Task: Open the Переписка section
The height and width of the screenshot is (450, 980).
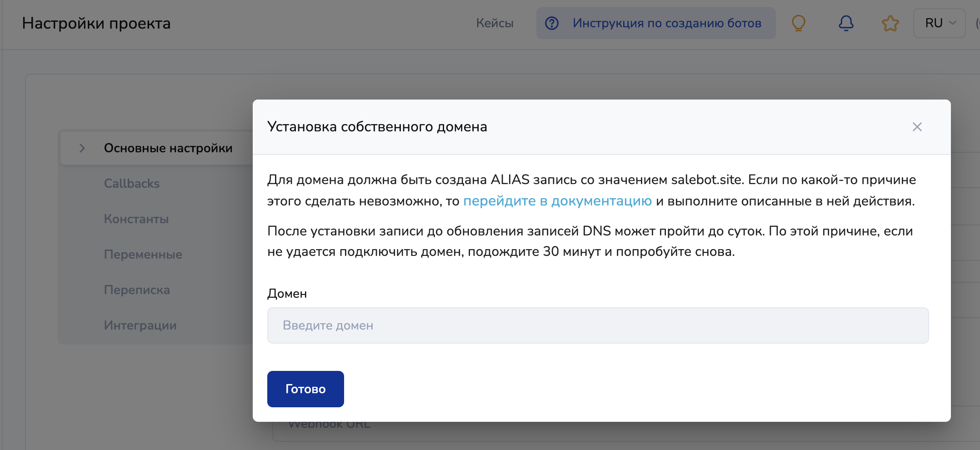Action: point(137,290)
